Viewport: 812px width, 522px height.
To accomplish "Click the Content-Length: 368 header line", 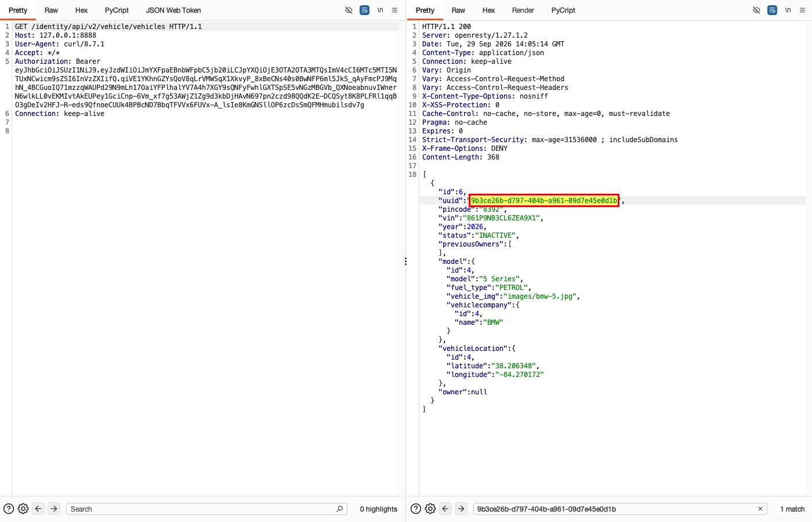I will [461, 157].
